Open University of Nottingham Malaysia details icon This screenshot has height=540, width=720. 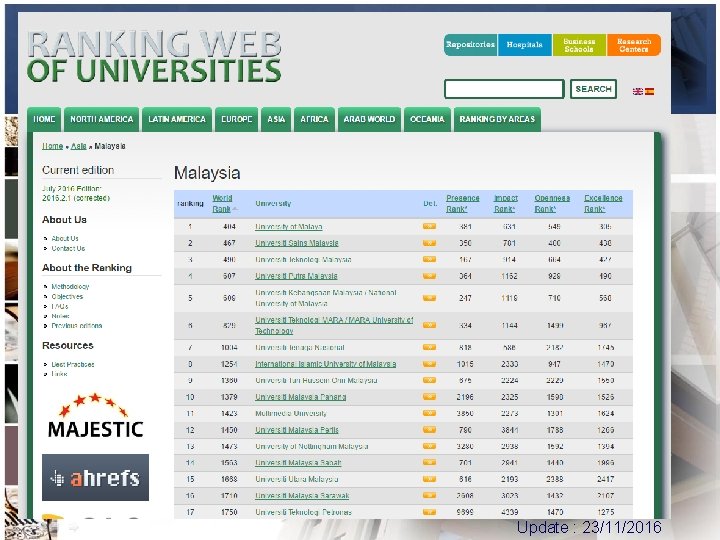(x=429, y=446)
